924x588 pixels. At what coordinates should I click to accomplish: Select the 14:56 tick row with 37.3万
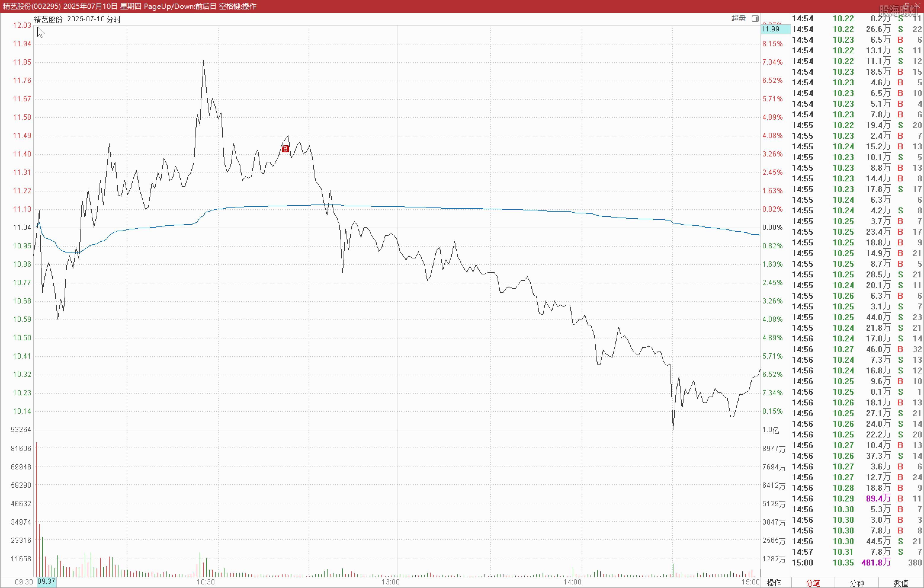coord(857,456)
